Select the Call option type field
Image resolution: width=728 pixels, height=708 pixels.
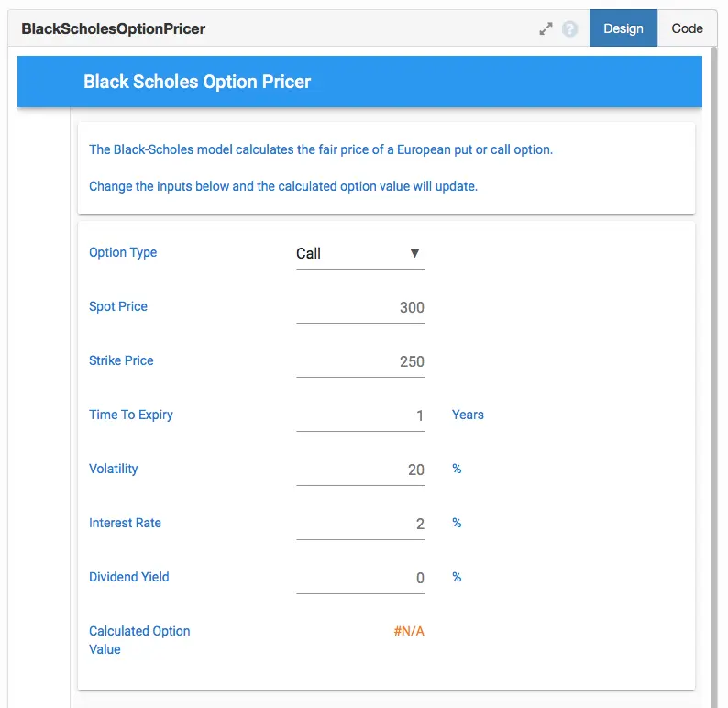(x=360, y=254)
